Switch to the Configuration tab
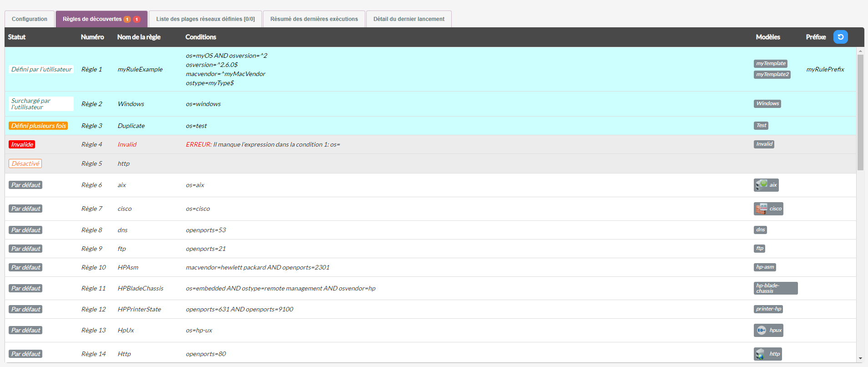 tap(30, 19)
